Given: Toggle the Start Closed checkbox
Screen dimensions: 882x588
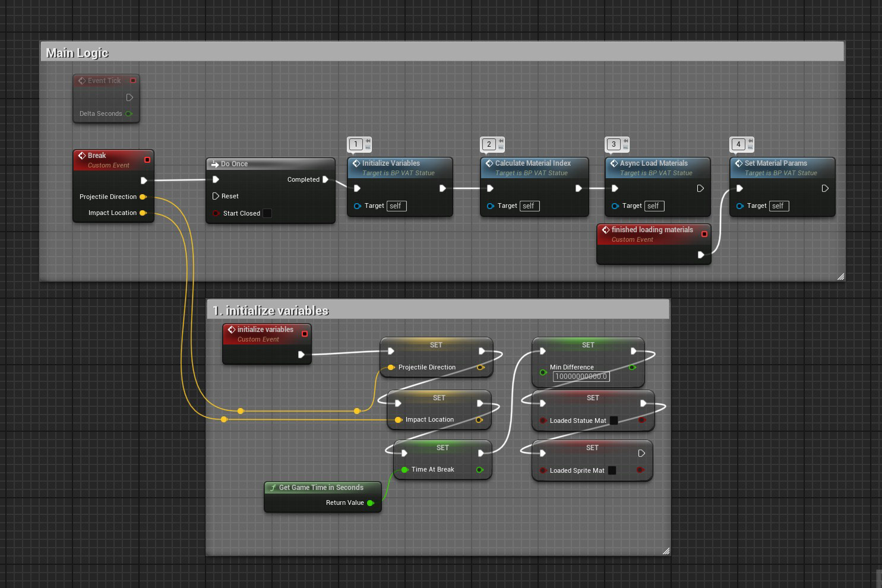Looking at the screenshot, I should coord(267,213).
